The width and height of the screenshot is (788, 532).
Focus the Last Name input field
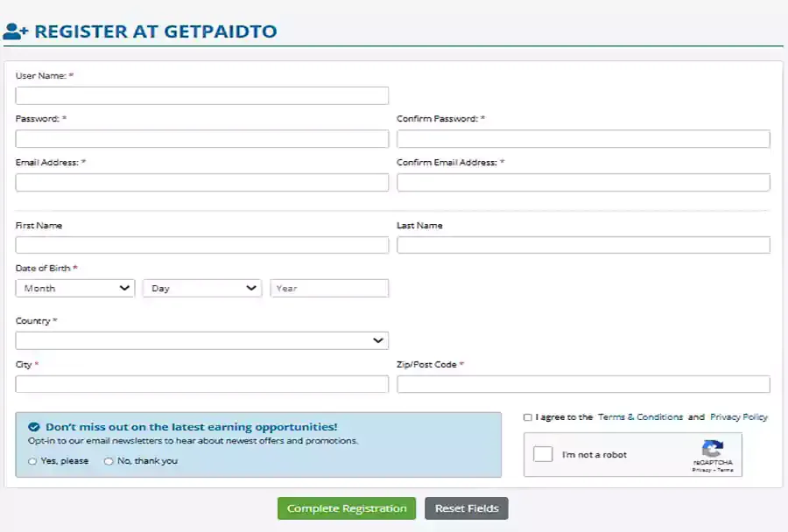click(583, 245)
